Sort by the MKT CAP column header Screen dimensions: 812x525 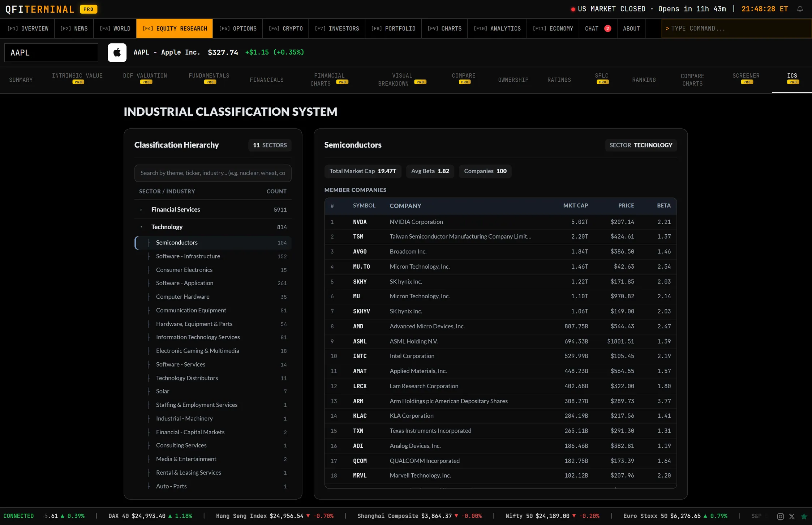point(575,206)
